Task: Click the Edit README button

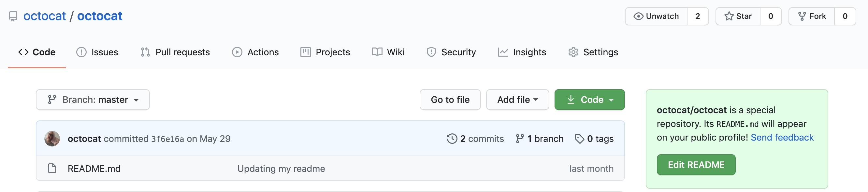Action: pyautogui.click(x=696, y=164)
